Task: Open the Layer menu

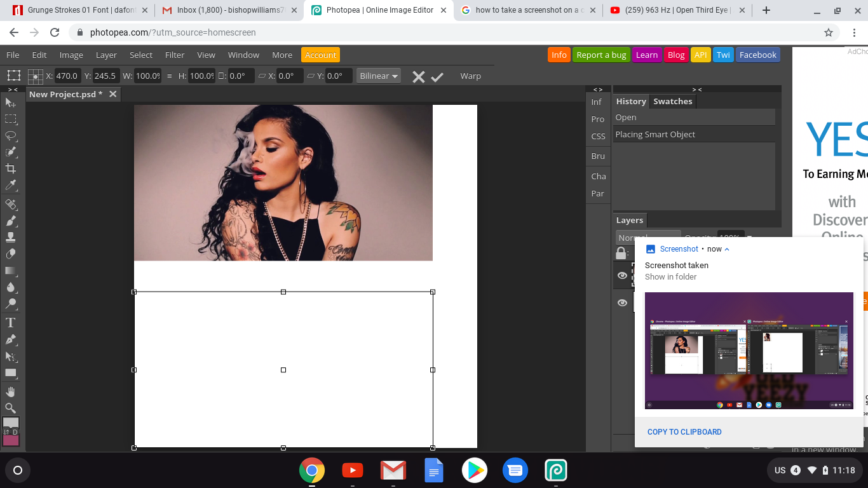Action: coord(106,55)
